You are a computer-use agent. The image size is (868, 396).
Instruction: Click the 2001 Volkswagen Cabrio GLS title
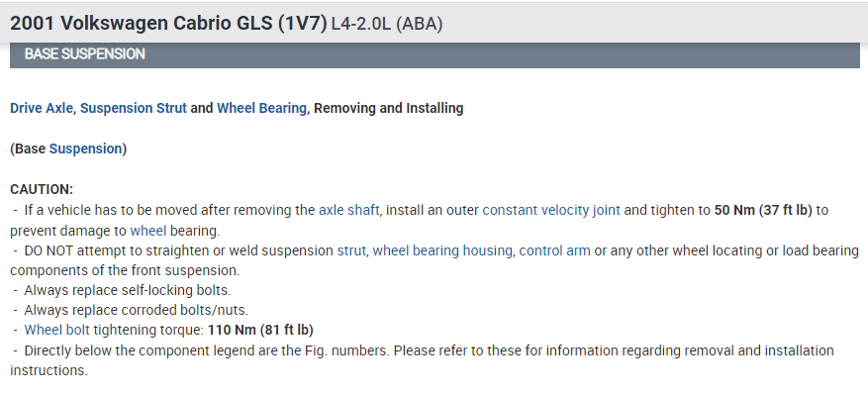[168, 24]
